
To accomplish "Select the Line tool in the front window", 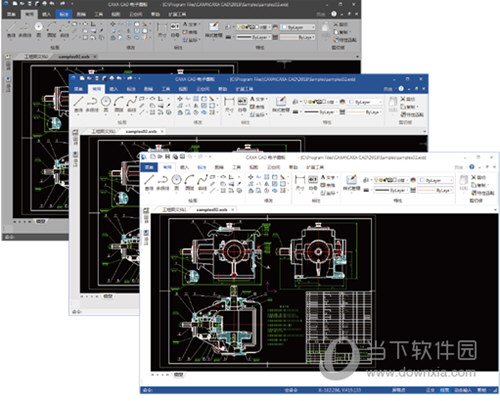I will click(149, 182).
